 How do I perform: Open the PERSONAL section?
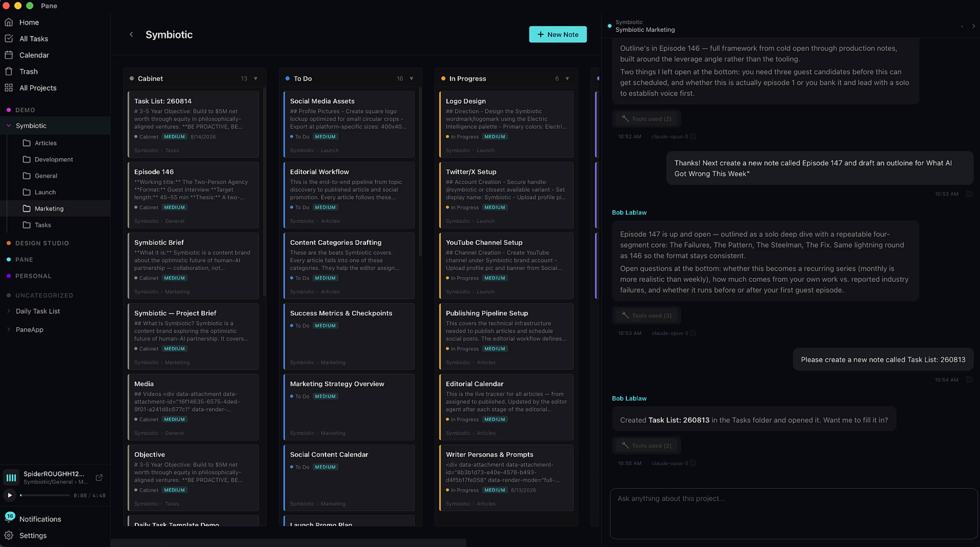click(33, 276)
